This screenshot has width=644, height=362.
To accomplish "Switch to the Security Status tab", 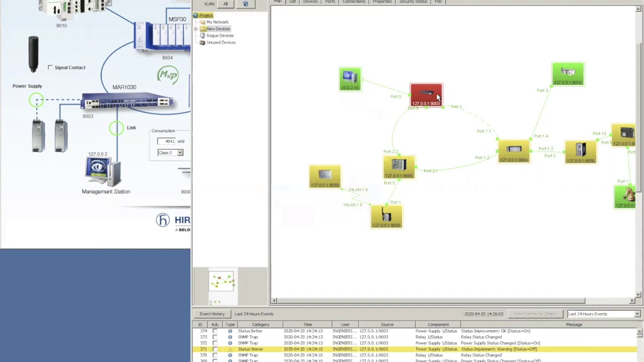I will click(x=413, y=2).
